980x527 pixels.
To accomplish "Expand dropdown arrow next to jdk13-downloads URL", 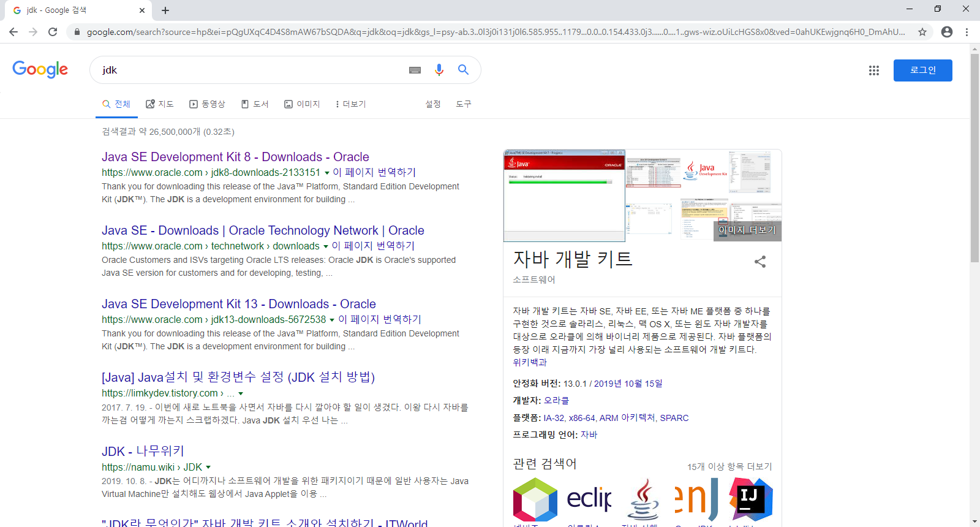I will click(x=332, y=320).
